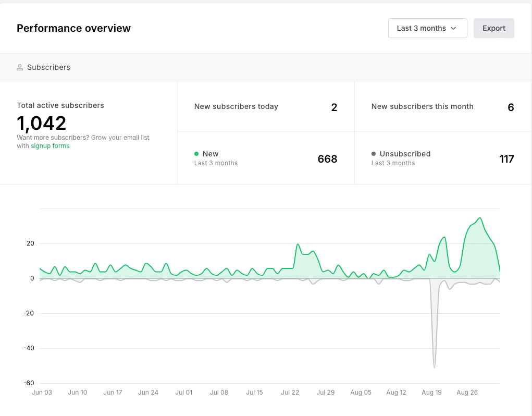
Task: Open the signup forms link
Action: pyautogui.click(x=50, y=146)
